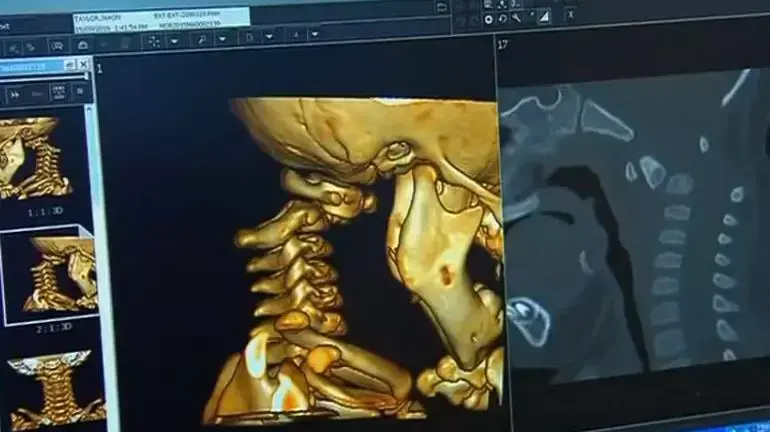Click the fast-forward playback button

pos(15,94)
